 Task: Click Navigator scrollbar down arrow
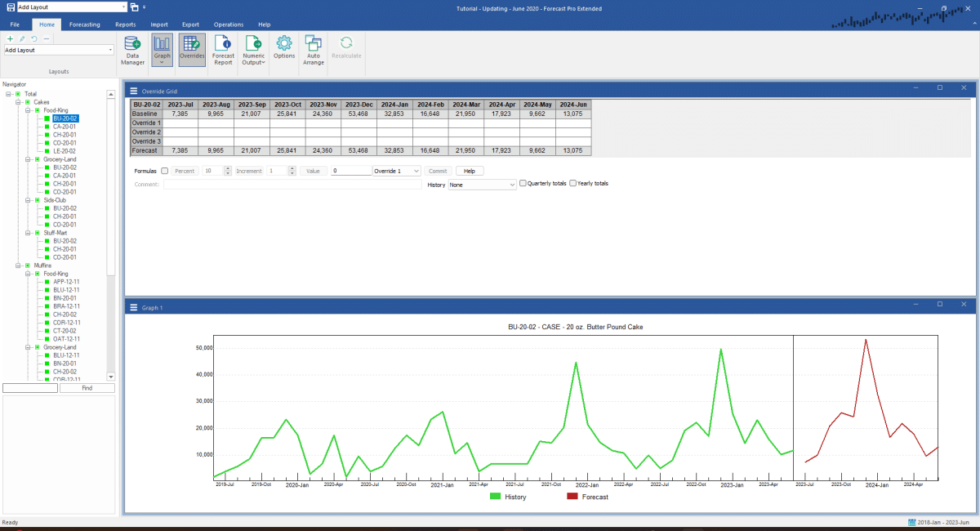110,377
